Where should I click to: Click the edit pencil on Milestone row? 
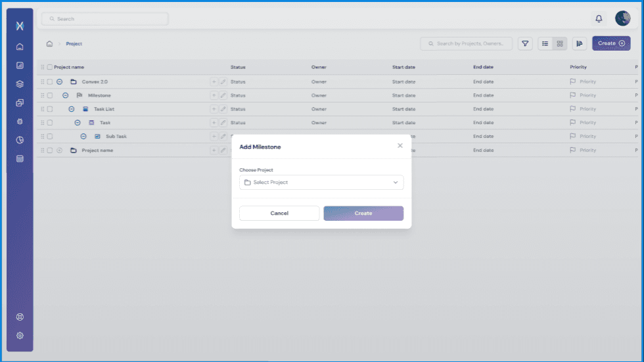pyautogui.click(x=223, y=95)
